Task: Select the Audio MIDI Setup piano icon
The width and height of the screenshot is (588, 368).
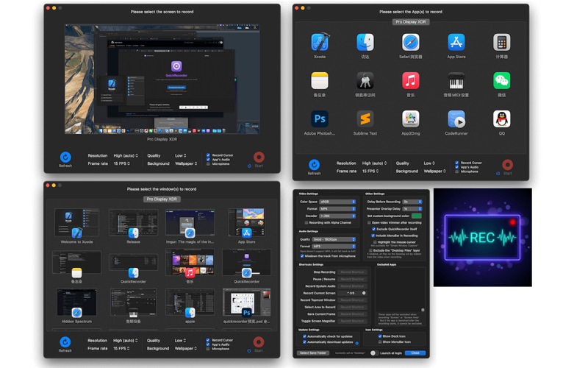Action: click(456, 80)
